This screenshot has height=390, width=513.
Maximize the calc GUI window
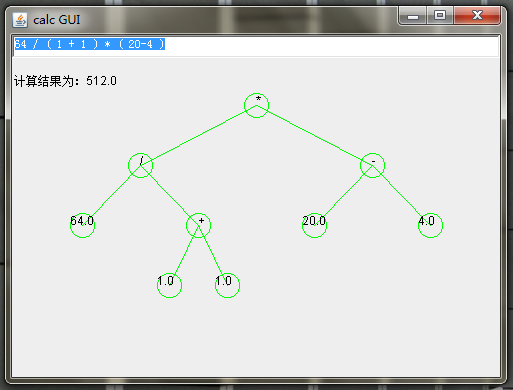click(440, 16)
